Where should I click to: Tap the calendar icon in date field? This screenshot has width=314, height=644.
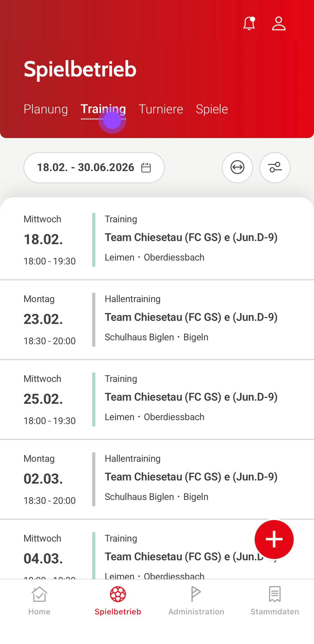tap(146, 168)
